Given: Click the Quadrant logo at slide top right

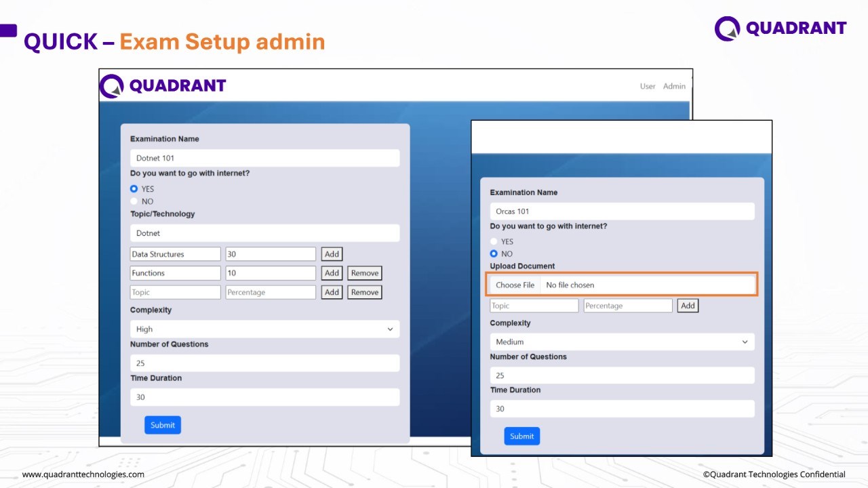Looking at the screenshot, I should click(781, 28).
